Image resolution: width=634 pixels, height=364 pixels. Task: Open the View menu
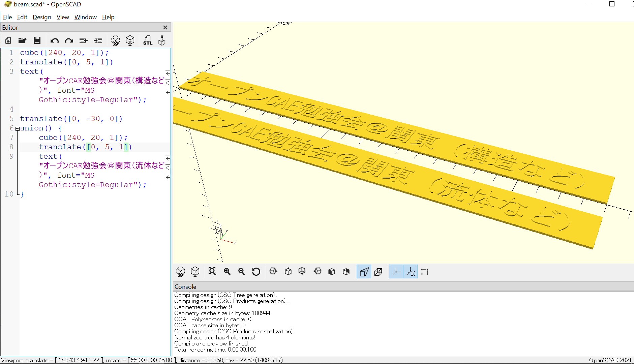click(x=63, y=17)
